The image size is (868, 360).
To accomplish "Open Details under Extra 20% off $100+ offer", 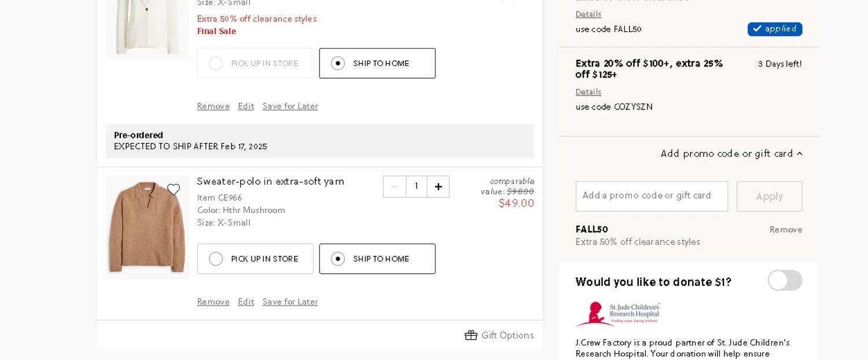I will (588, 92).
